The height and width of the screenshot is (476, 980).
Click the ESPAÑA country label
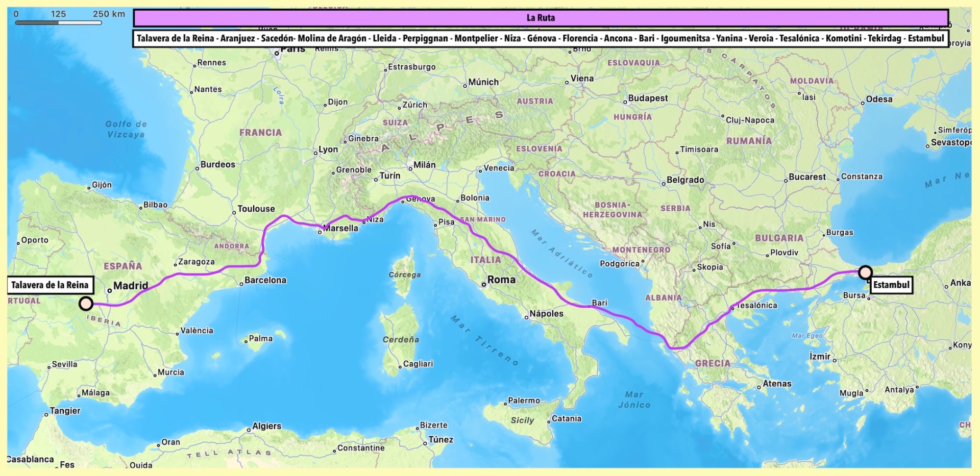click(122, 266)
